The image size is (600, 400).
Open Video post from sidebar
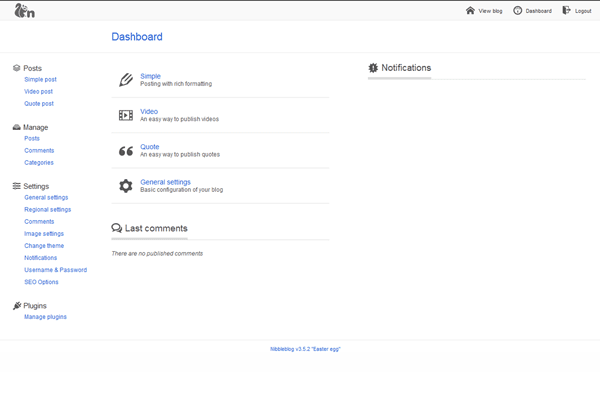[x=39, y=91]
